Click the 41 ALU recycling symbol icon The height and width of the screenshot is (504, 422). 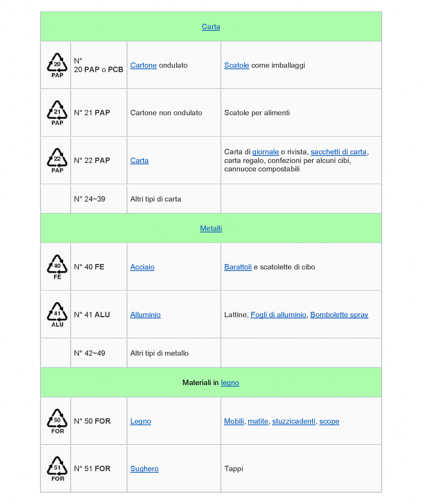[57, 314]
